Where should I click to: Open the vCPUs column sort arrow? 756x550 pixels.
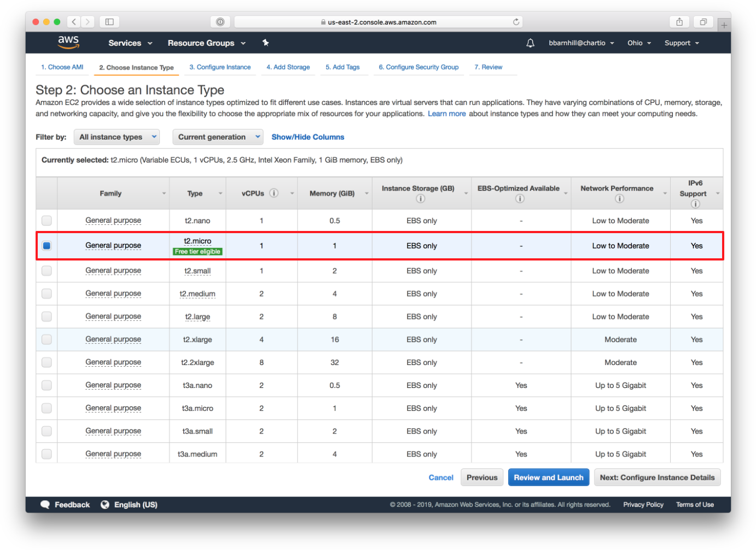pyautogui.click(x=292, y=194)
